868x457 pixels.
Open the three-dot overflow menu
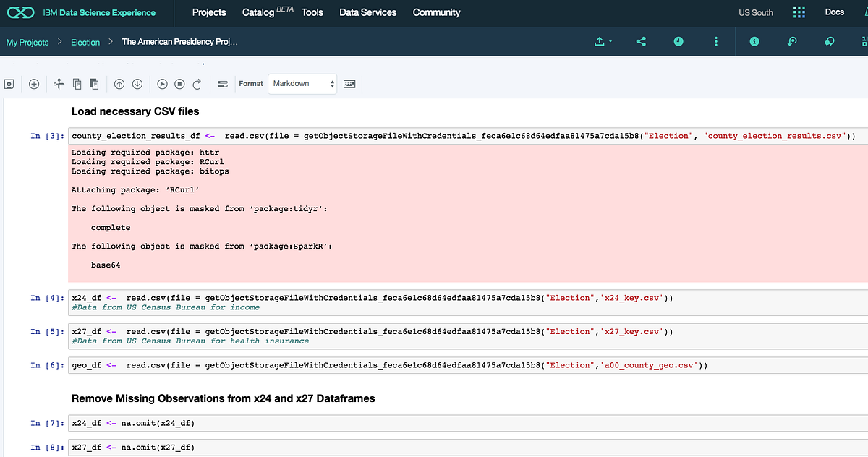point(715,41)
